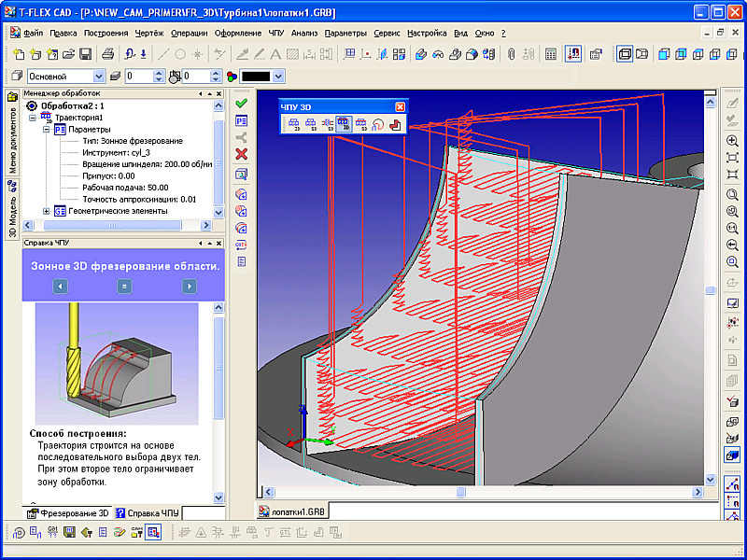Image resolution: width=747 pixels, height=560 pixels.
Task: Click the rightmost red icon in ЧПУ 3D toolbar
Action: [394, 125]
